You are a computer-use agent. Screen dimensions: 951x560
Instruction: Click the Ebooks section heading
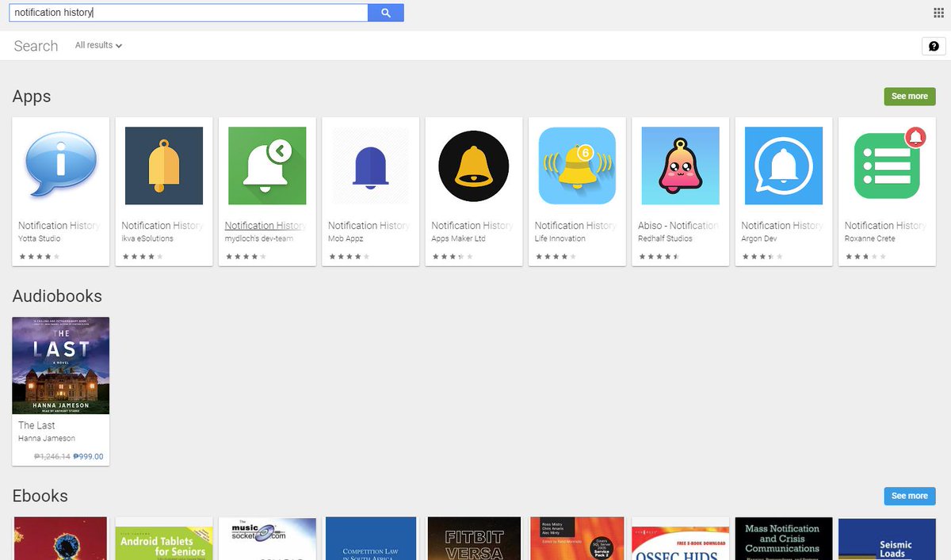[40, 496]
